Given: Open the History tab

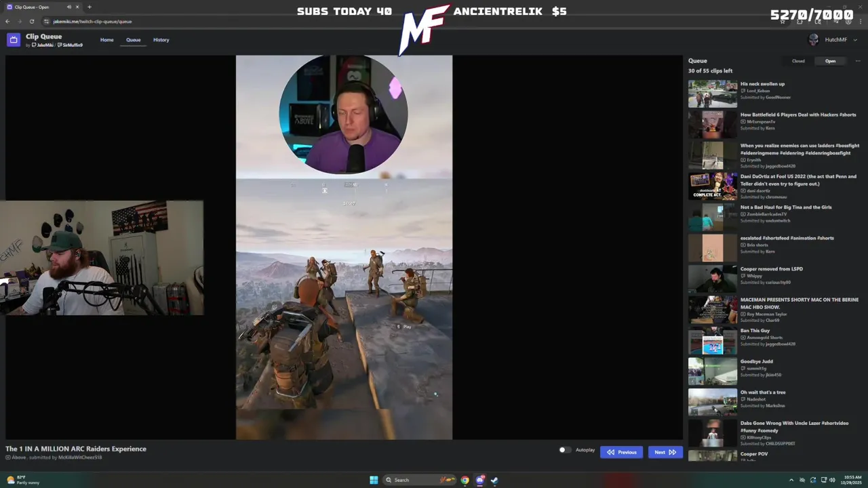Looking at the screenshot, I should tap(161, 40).
